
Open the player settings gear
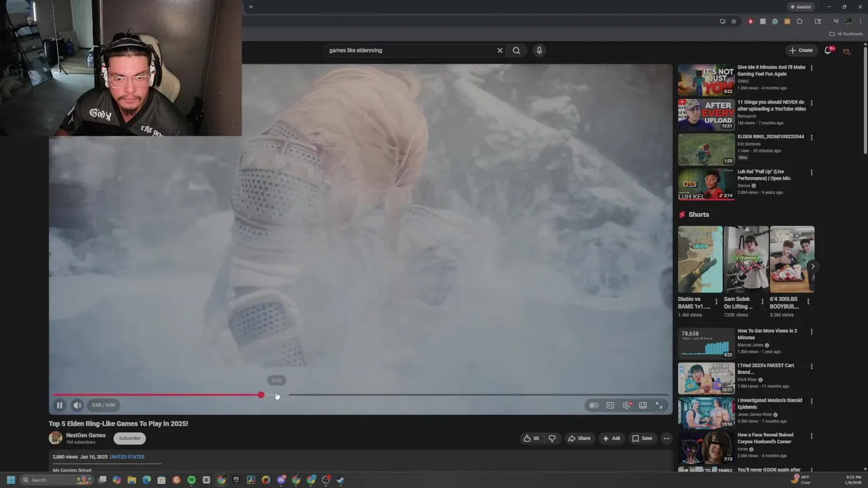[627, 405]
